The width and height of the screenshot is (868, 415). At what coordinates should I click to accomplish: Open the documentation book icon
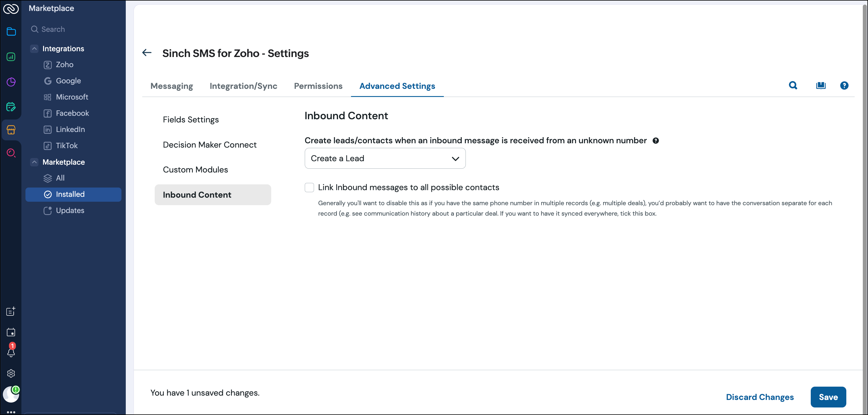coord(821,86)
